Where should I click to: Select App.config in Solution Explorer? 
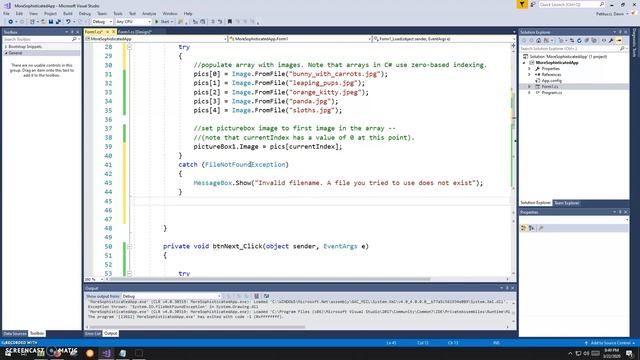551,81
